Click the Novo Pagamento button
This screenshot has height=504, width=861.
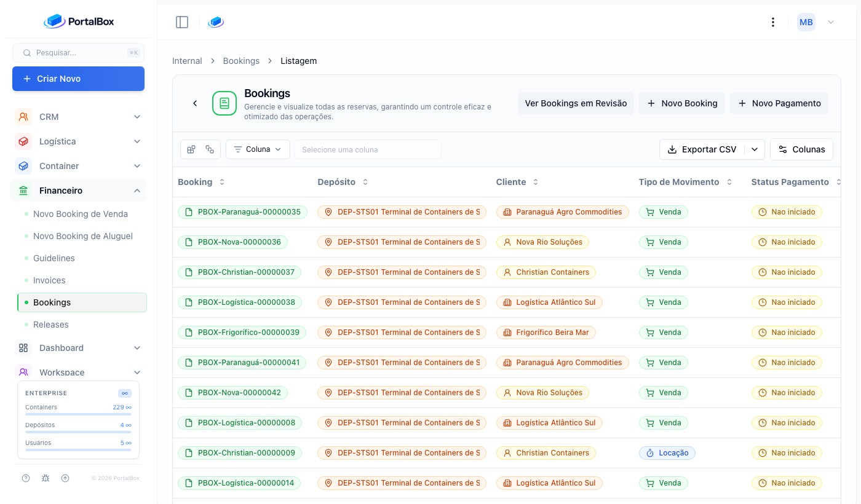pyautogui.click(x=779, y=103)
